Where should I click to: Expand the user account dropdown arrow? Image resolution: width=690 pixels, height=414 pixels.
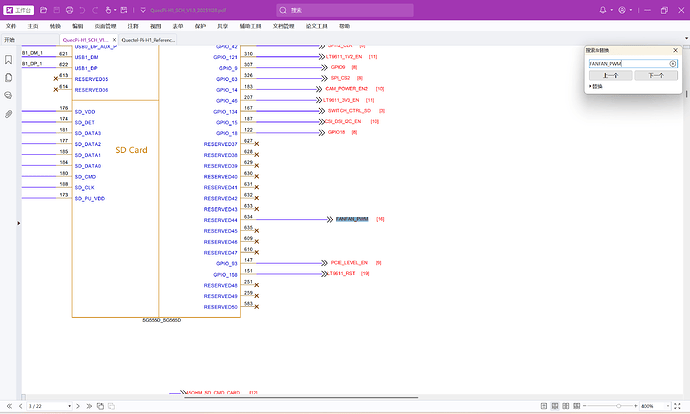click(x=631, y=10)
